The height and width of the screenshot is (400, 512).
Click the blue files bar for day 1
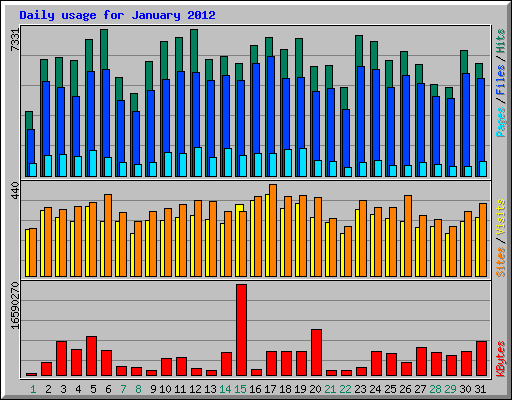pyautogui.click(x=31, y=146)
